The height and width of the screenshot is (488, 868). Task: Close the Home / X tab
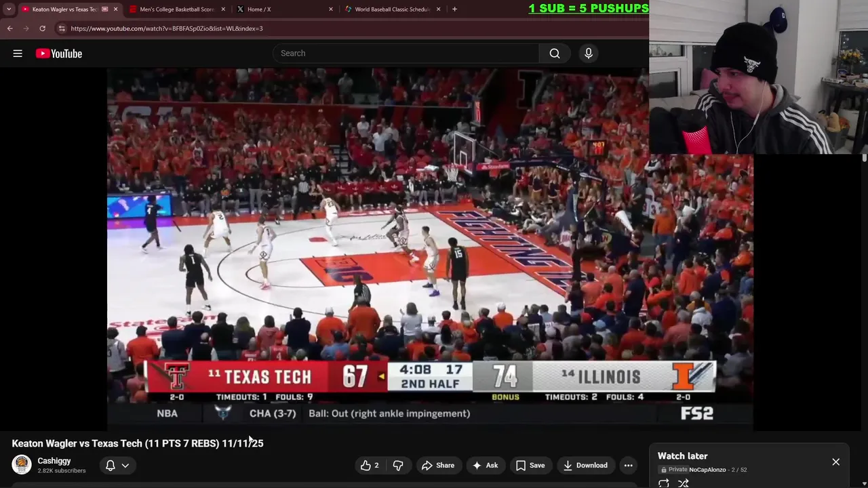click(x=331, y=9)
